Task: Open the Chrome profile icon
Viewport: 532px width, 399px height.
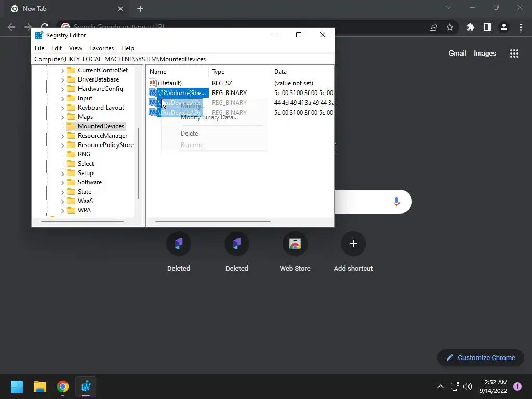Action: point(504,27)
